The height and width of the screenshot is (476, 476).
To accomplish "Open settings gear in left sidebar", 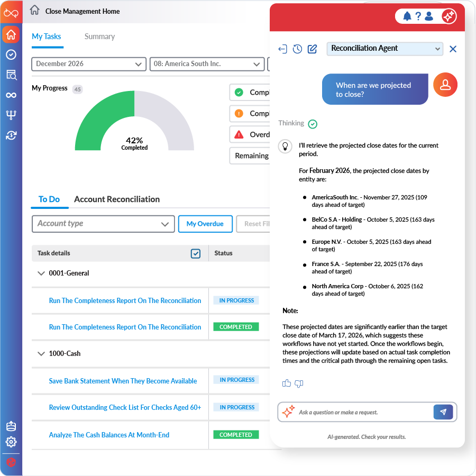I will click(11, 442).
